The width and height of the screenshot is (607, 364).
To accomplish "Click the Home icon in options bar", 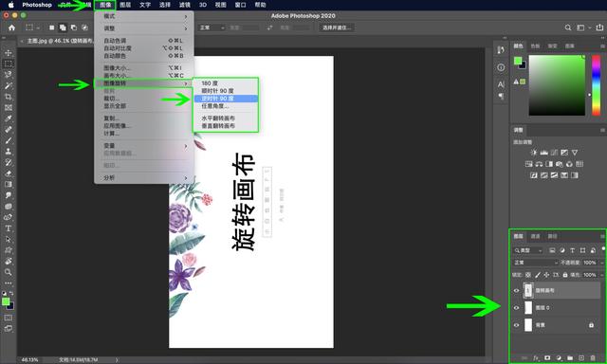I will click(11, 27).
